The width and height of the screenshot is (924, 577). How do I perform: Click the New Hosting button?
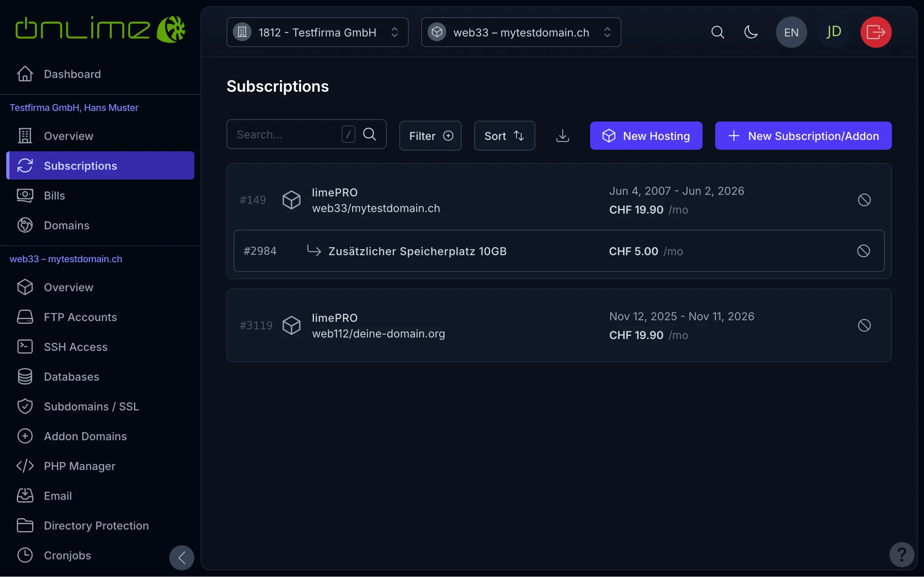point(646,136)
